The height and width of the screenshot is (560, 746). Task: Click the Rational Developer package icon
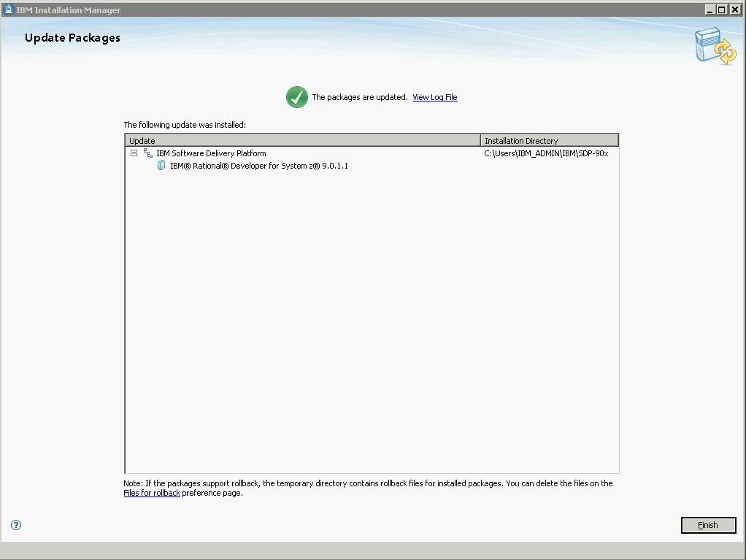[x=161, y=166]
